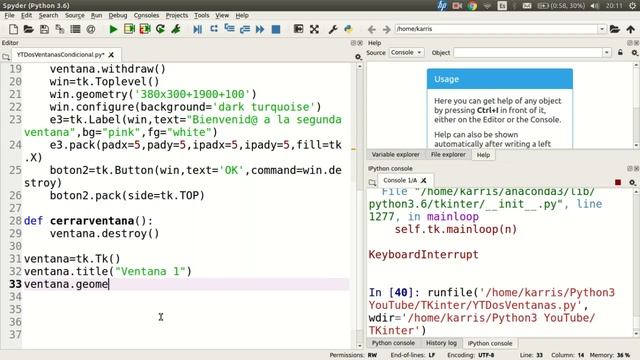Go forward with the right arrow

tap(387, 29)
